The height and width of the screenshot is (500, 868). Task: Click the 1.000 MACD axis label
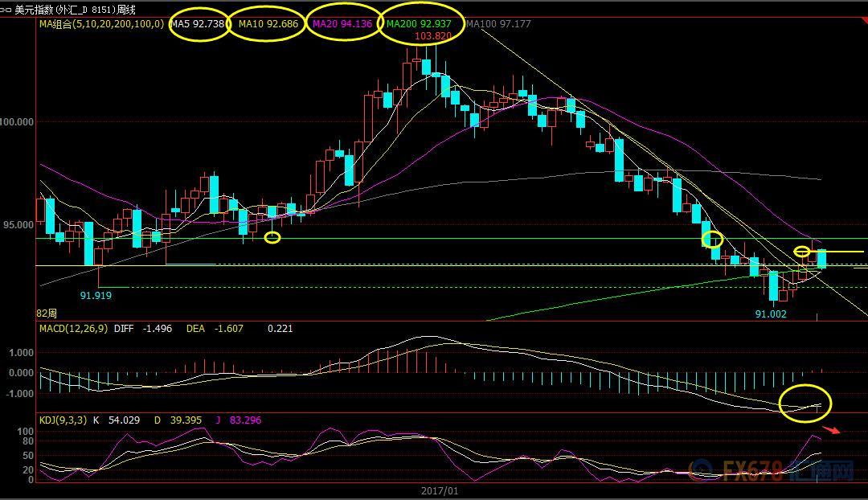[x=21, y=353]
